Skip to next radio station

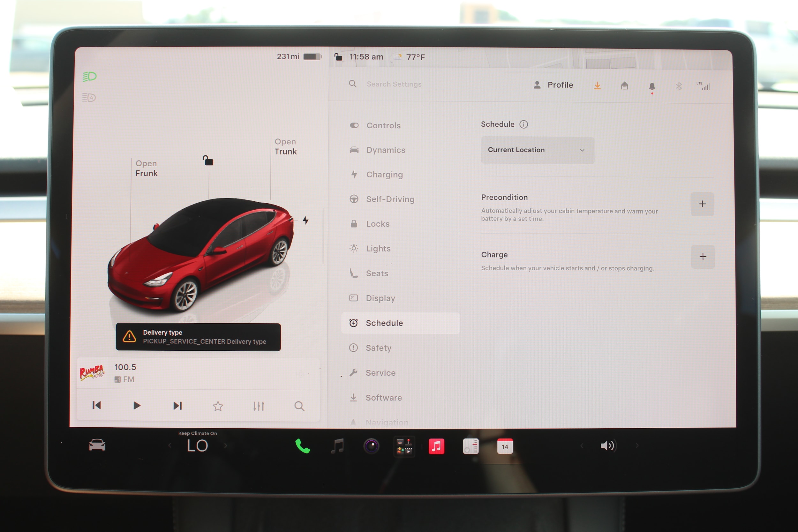pyautogui.click(x=177, y=406)
